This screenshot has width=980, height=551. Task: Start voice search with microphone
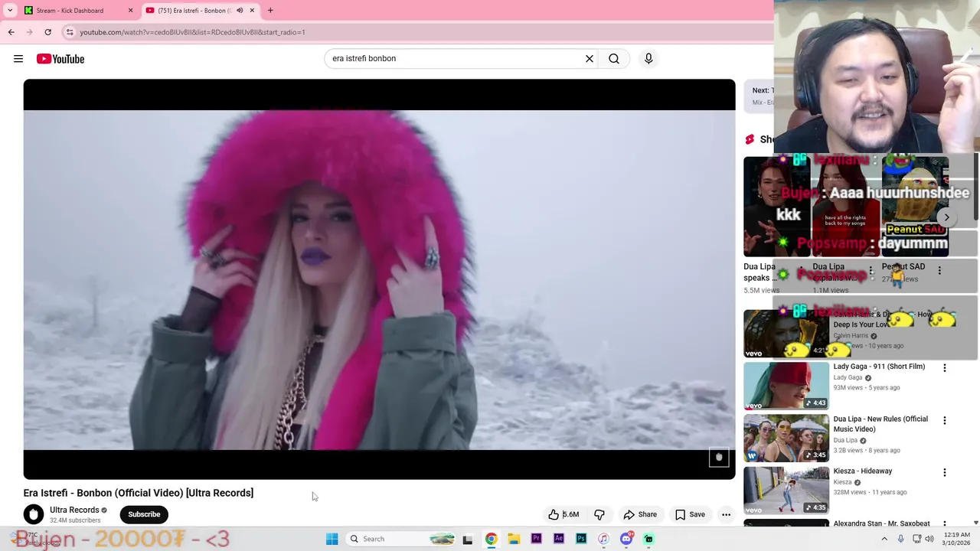click(x=648, y=58)
